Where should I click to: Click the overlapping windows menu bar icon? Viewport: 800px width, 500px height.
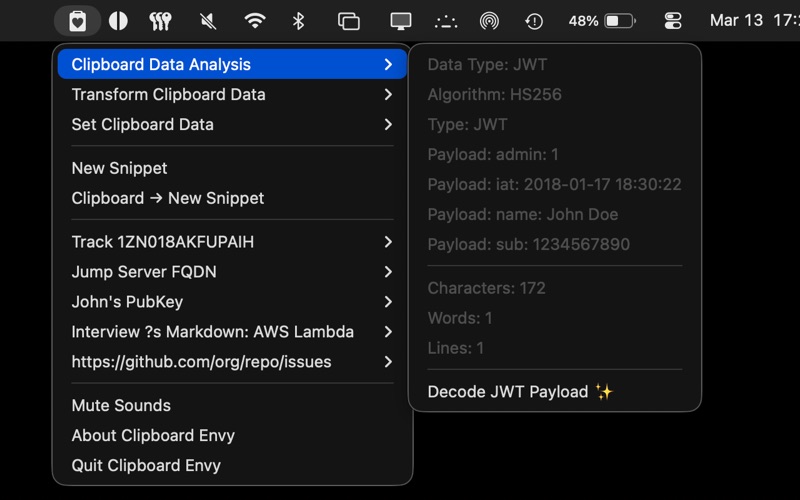[x=349, y=21]
